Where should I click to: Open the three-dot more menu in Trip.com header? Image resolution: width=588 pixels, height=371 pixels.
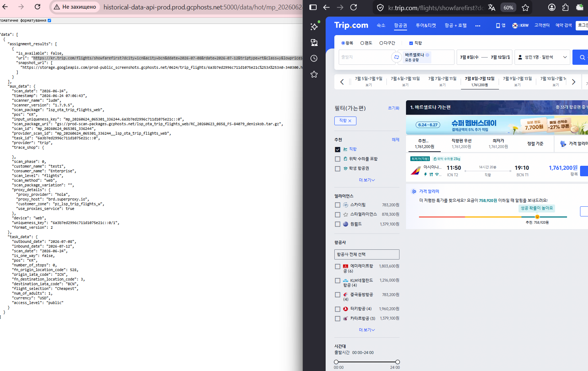478,26
